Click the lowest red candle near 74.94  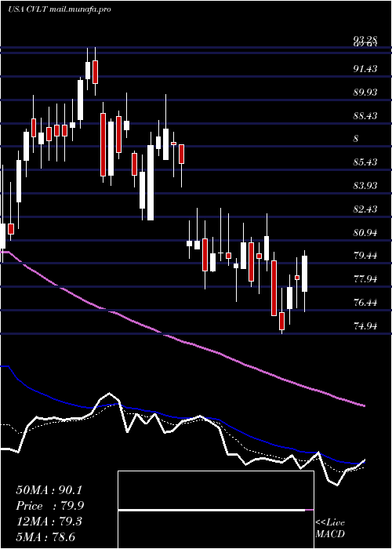[x=281, y=321]
